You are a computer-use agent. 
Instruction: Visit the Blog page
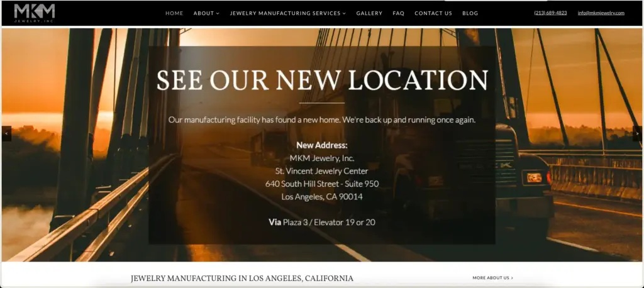point(470,13)
